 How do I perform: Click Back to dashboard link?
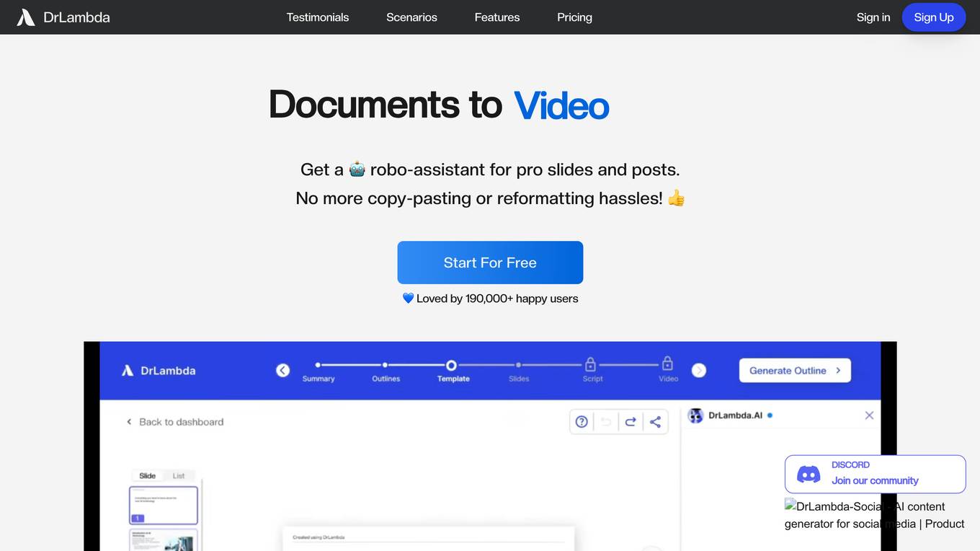click(174, 422)
